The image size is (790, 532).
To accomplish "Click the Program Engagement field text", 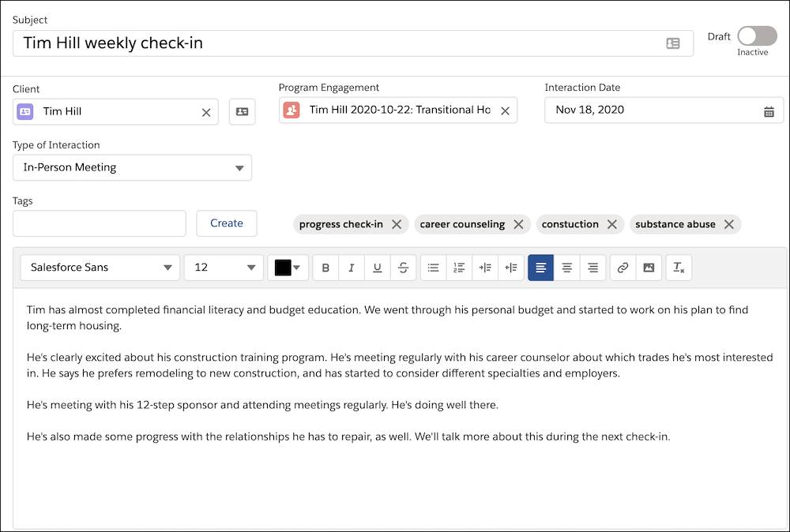I will click(x=400, y=111).
